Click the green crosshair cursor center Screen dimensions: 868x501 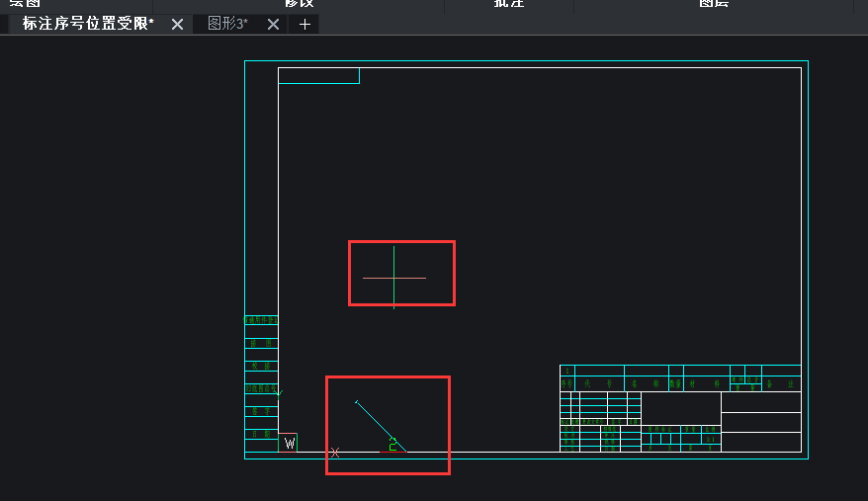click(393, 278)
